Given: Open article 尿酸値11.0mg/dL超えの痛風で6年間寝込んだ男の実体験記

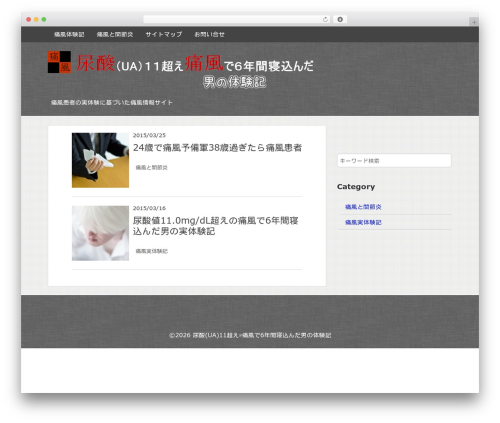Looking at the screenshot, I should coord(216,226).
